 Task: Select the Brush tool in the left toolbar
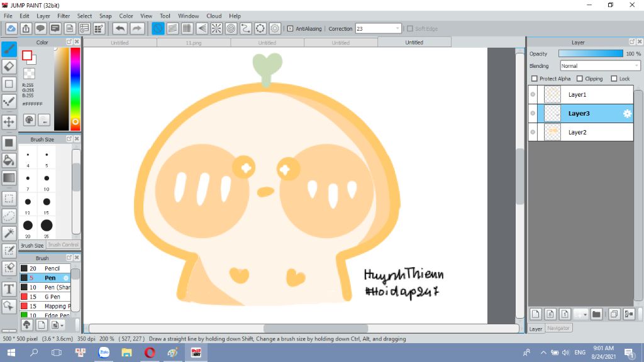[x=9, y=49]
